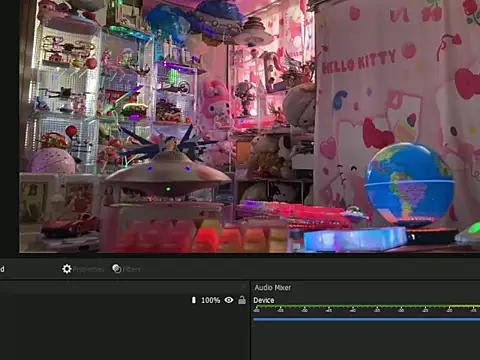Select the camera source in the preview

point(249,126)
